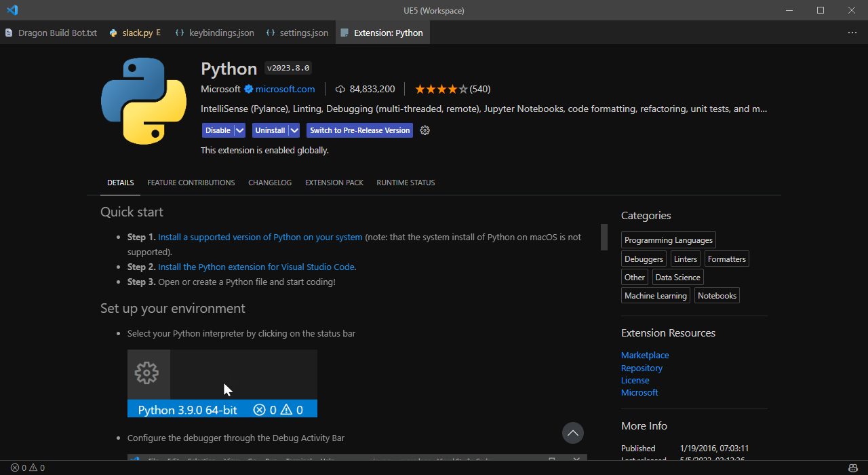Viewport: 868px width, 475px height.
Task: Select the Dragon Build Bot.txt editor tab
Action: click(x=56, y=32)
